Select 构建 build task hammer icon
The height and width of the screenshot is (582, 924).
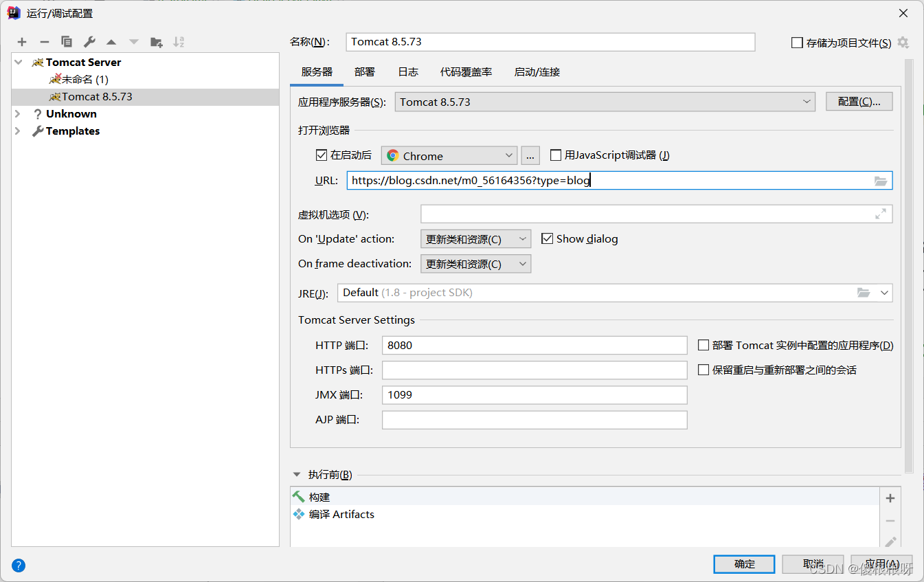pos(298,497)
